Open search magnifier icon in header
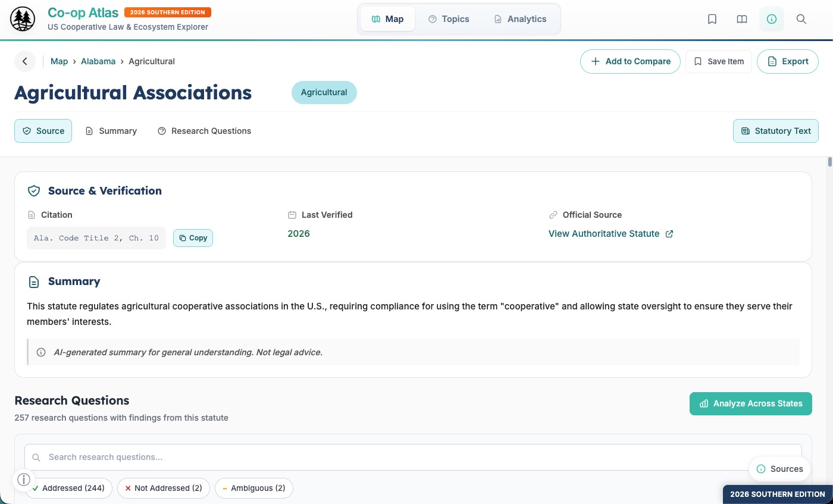This screenshot has height=504, width=833. 801,19
